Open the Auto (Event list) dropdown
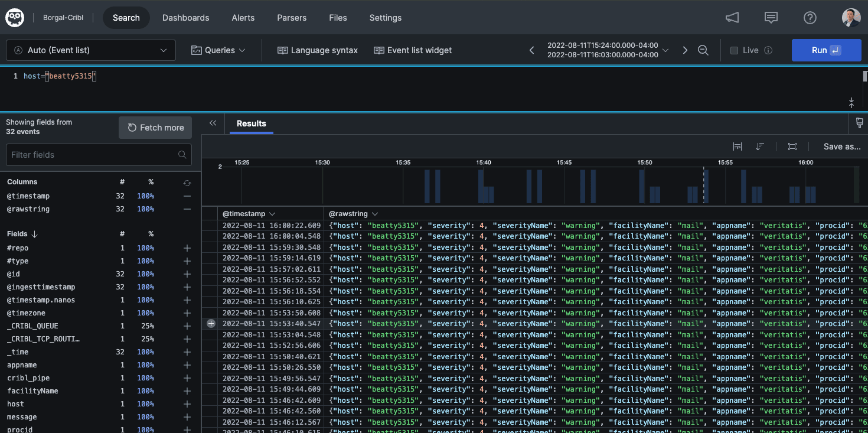 coord(91,50)
